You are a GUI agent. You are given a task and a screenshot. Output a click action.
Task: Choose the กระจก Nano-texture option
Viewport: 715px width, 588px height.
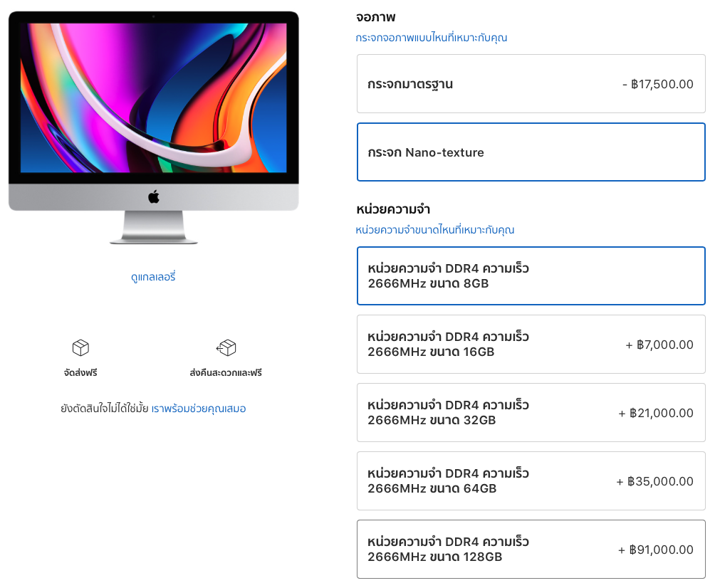point(531,152)
